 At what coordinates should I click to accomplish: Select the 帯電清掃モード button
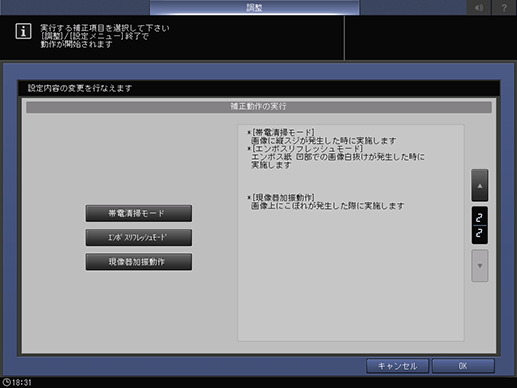tap(138, 213)
